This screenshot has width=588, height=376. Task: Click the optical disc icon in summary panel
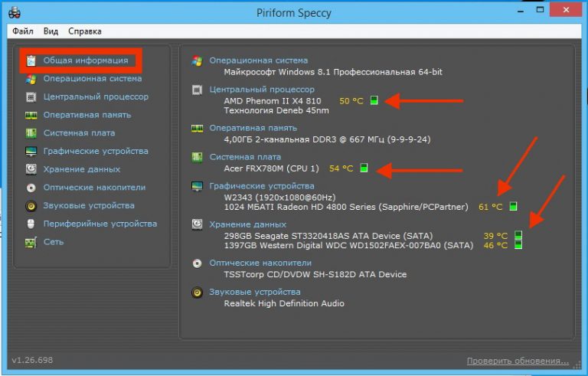click(198, 263)
